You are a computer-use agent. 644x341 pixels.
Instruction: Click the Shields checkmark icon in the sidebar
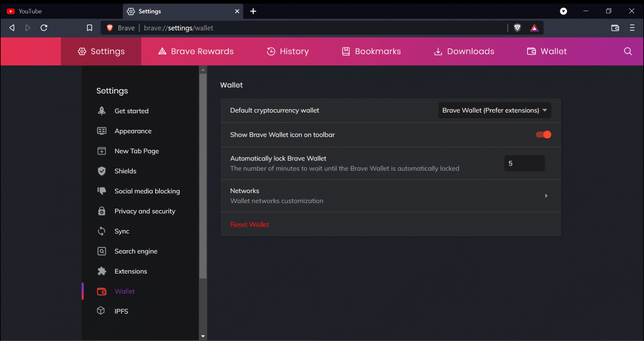(x=102, y=171)
